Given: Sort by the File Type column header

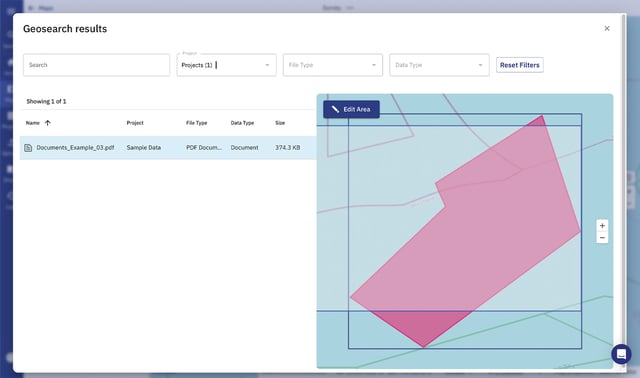Looking at the screenshot, I should point(196,123).
